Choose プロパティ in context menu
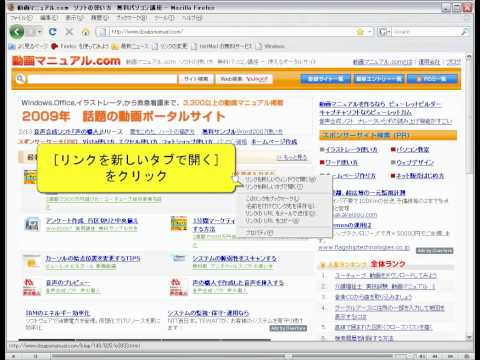The height and width of the screenshot is (360, 480). 259,233
